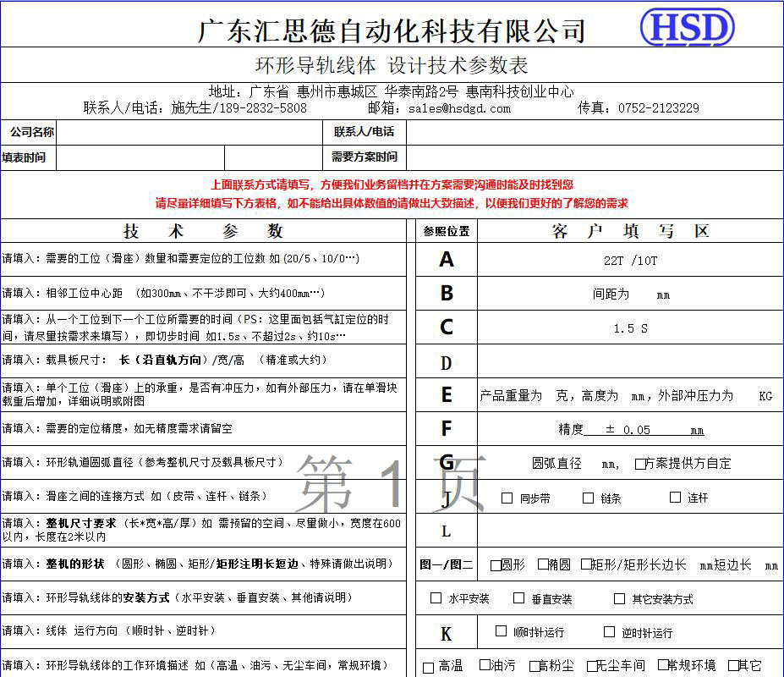Click the cell containing 22T /10T
The image size is (784, 677).
630,261
